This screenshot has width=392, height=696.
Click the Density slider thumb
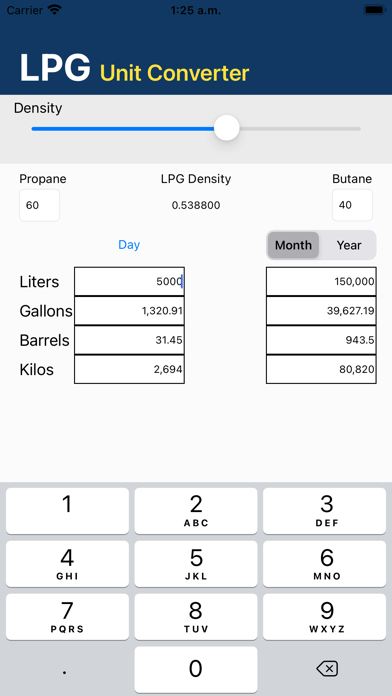click(x=227, y=128)
